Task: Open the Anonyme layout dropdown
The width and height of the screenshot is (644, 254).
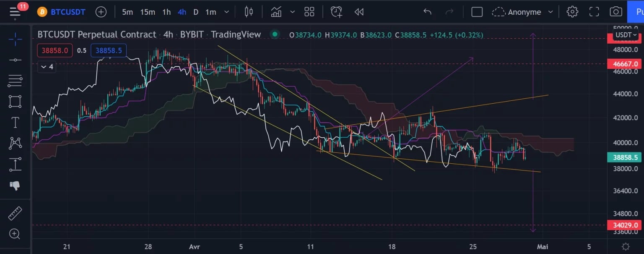Action: [523, 12]
